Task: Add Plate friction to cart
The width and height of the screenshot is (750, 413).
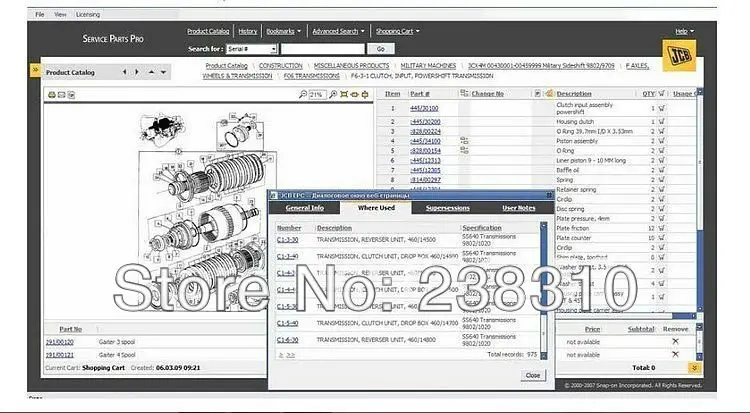Action: [662, 228]
